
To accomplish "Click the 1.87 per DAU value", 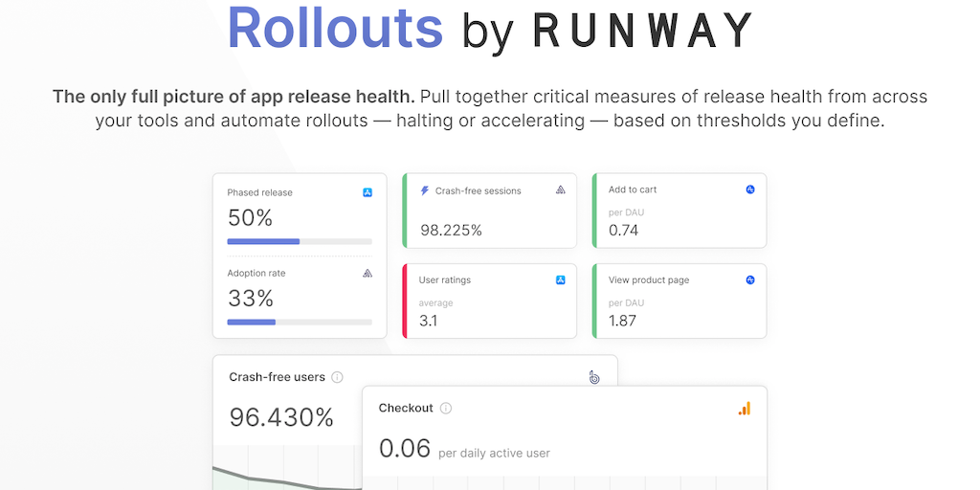I will [x=622, y=322].
